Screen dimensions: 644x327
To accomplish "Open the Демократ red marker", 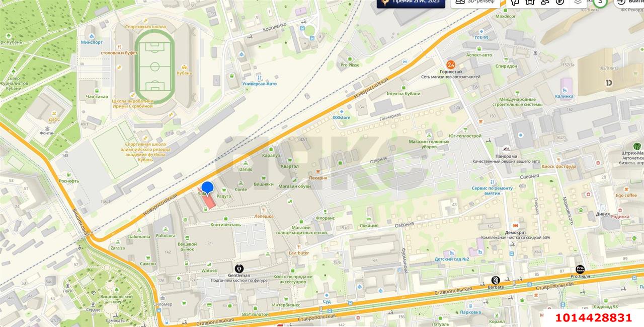I will click(515, 225).
